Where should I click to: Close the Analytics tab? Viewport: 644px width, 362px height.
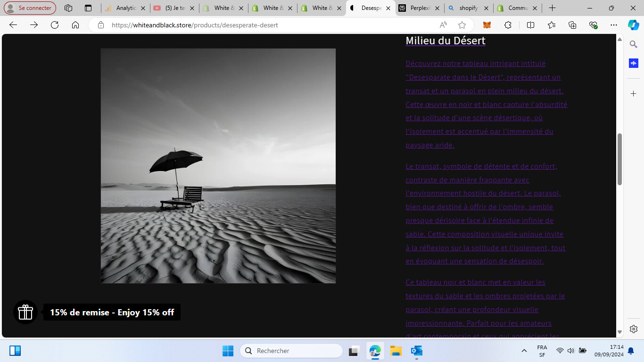[x=143, y=8]
